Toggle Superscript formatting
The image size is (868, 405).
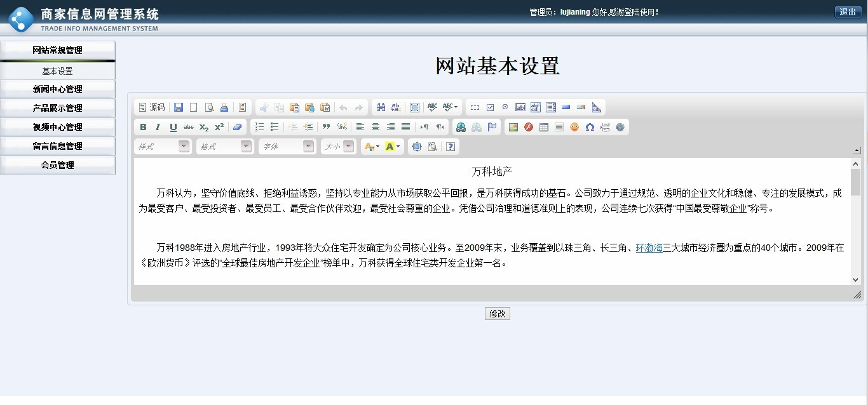(219, 127)
